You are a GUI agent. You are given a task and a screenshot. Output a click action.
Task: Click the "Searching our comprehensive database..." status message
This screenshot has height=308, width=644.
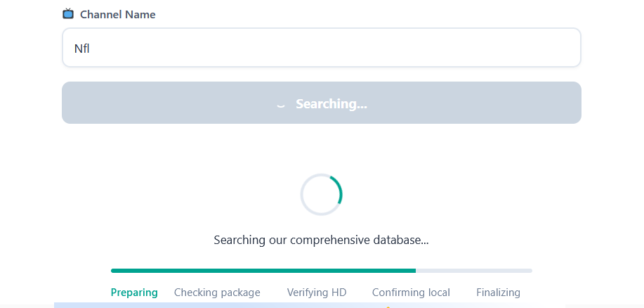click(321, 240)
